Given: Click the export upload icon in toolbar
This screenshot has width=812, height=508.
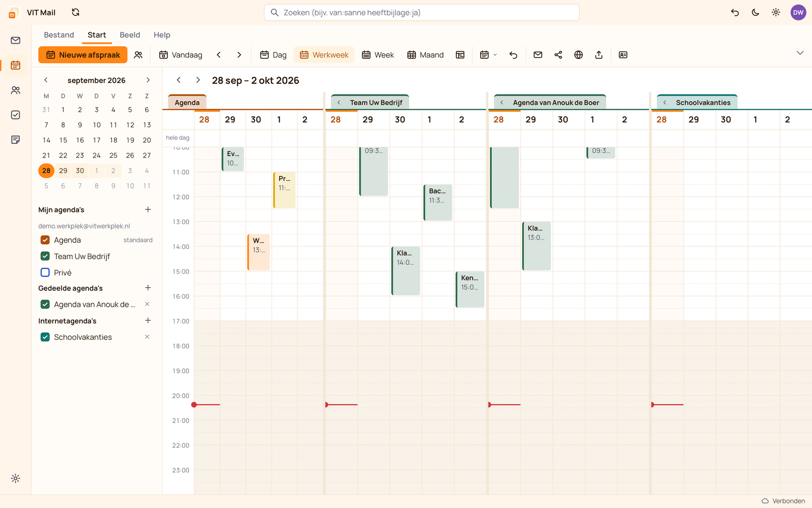Looking at the screenshot, I should (599, 55).
